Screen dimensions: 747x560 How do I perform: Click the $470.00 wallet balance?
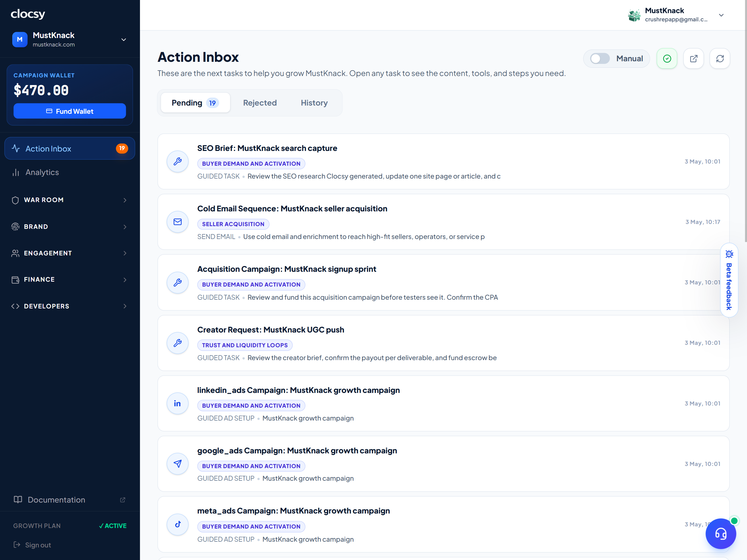click(41, 90)
